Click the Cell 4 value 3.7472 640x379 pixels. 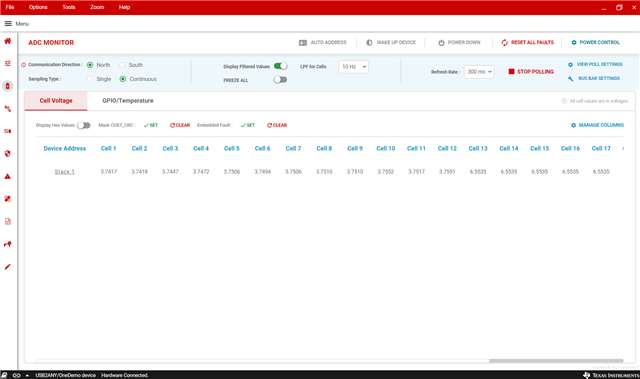coord(201,172)
